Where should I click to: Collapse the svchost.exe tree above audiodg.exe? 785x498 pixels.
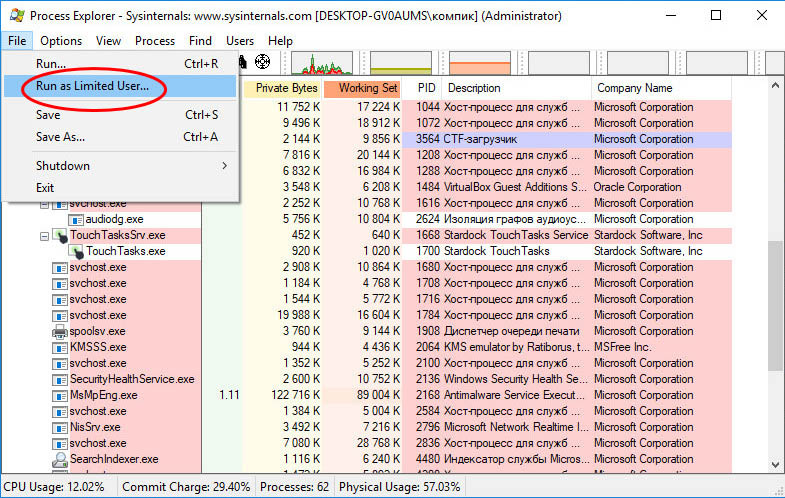(x=44, y=204)
